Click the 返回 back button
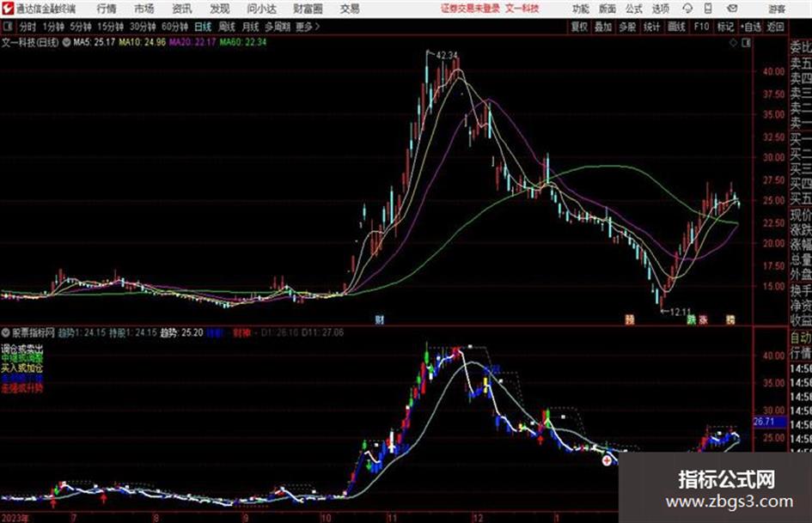Screen dimensions: 812x523 tap(775, 27)
